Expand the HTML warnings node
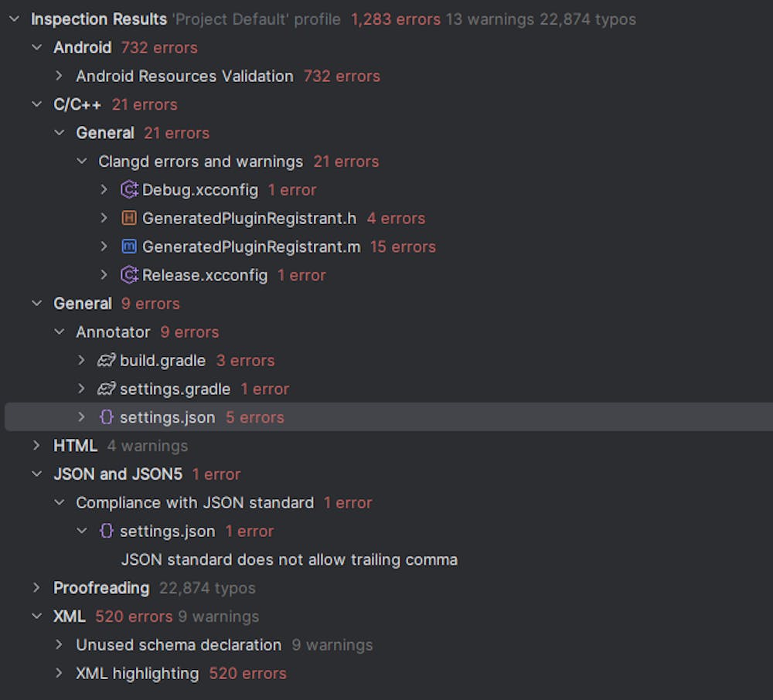Viewport: 773px width, 700px height. click(36, 445)
